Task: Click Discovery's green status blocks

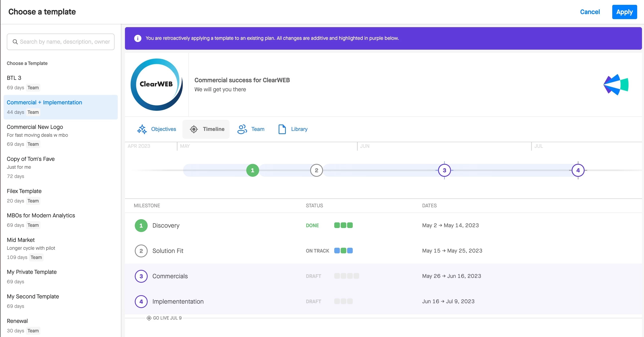Action: pos(343,225)
